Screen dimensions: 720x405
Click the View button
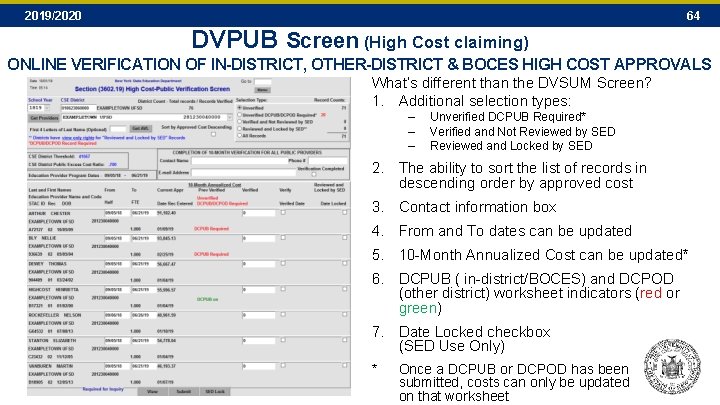click(x=152, y=392)
